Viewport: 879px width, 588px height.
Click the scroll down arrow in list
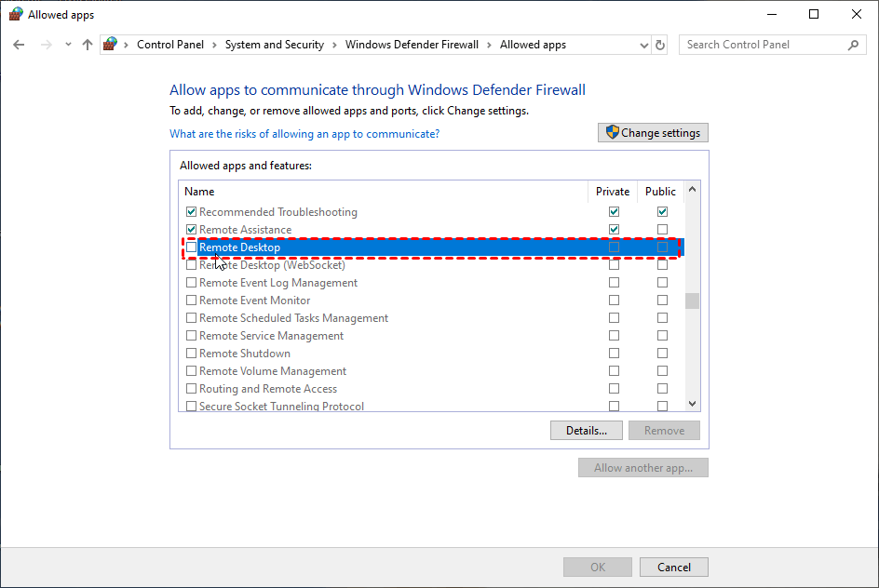[x=693, y=404]
